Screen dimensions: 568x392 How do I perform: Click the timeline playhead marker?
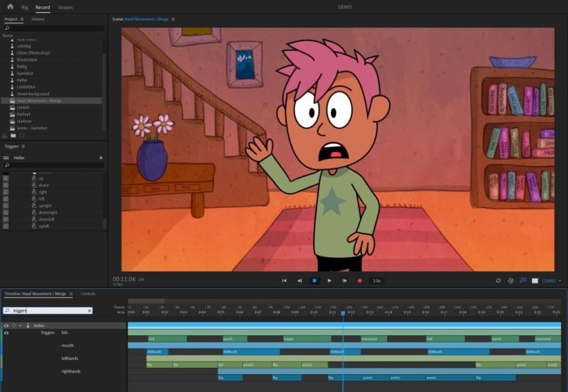(343, 313)
